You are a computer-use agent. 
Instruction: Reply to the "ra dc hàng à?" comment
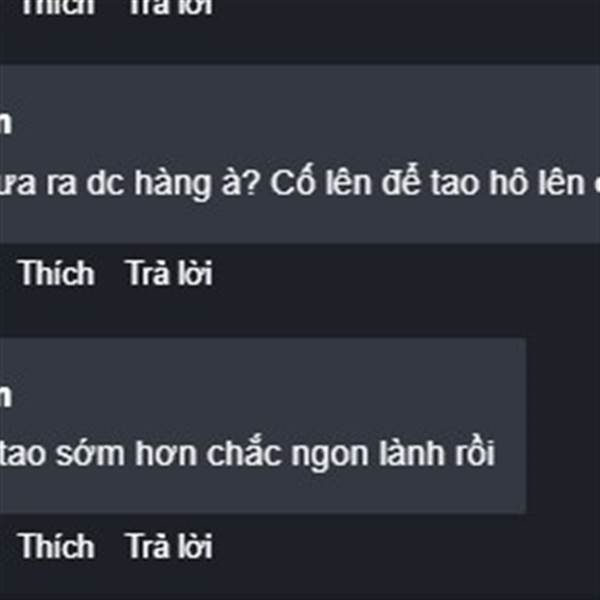click(169, 273)
